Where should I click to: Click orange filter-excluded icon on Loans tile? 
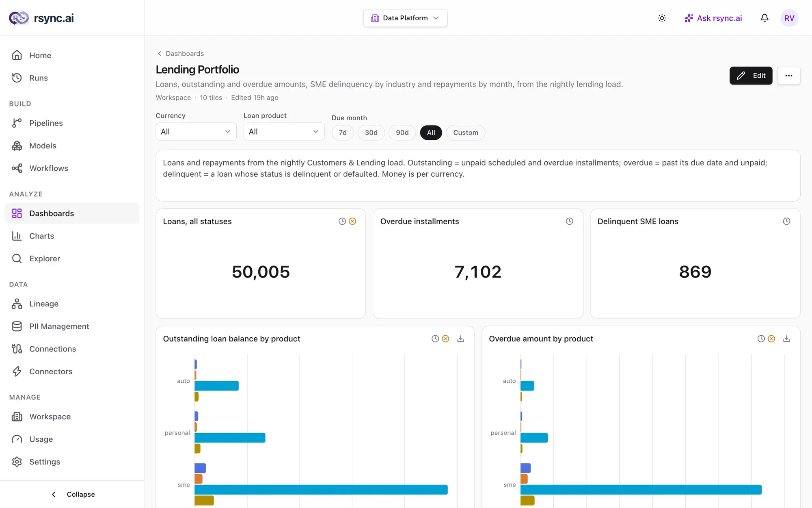pos(352,221)
